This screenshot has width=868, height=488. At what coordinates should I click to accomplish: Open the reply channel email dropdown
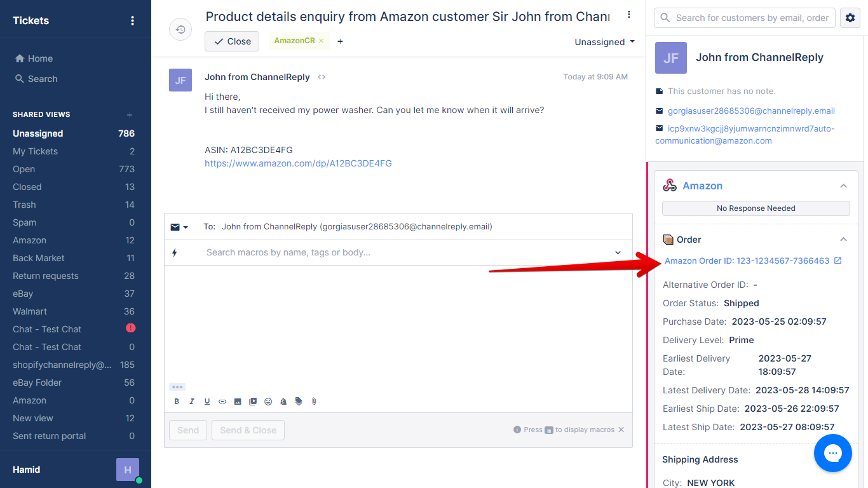point(180,227)
